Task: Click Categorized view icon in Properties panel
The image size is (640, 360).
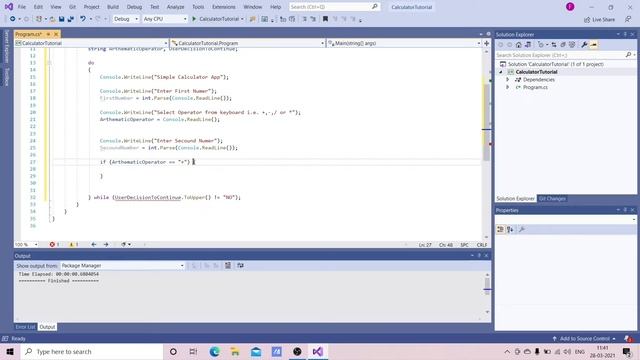Action: tap(500, 230)
